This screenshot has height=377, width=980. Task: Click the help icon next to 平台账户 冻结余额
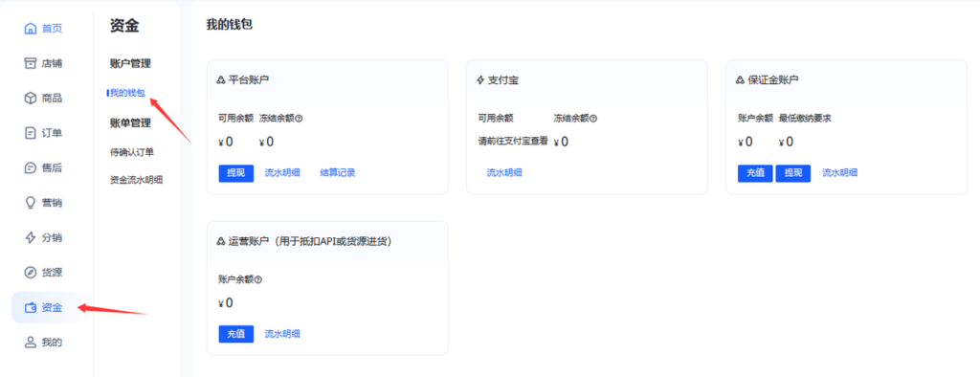click(x=299, y=119)
